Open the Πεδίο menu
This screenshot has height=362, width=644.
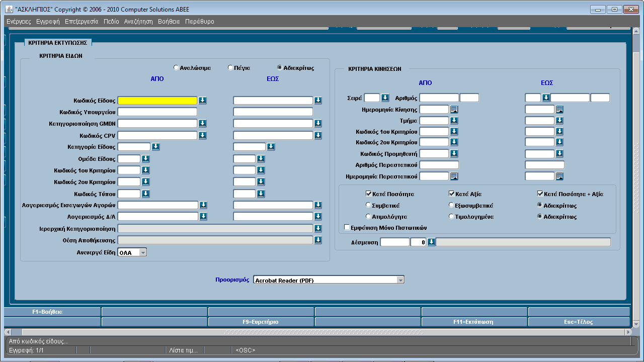[111, 22]
